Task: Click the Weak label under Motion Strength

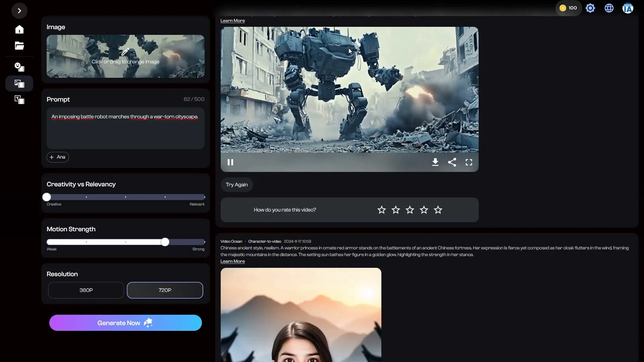Action: click(52, 249)
